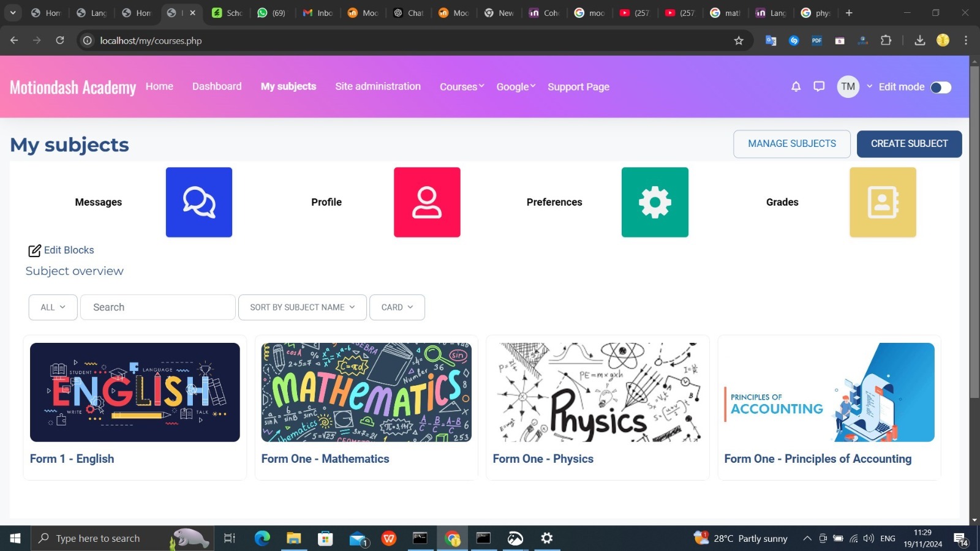Open Messages via the blue chat icon
This screenshot has width=980, height=551.
coord(198,202)
